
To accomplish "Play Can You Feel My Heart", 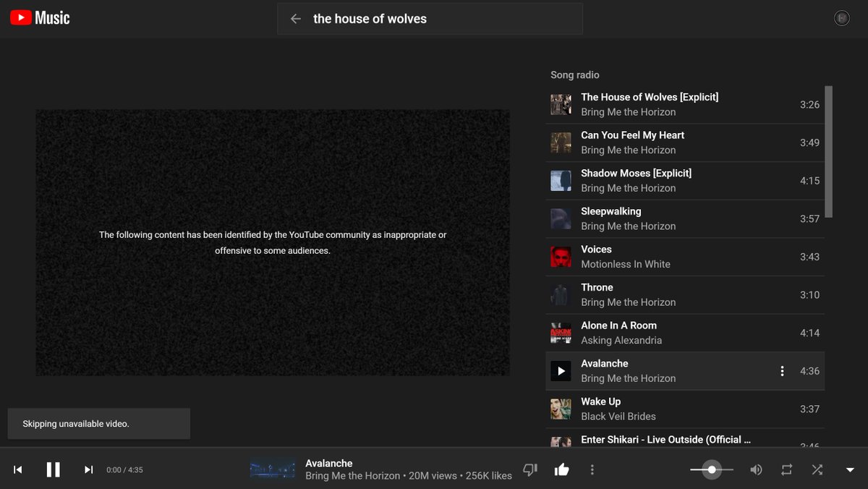I will point(685,143).
